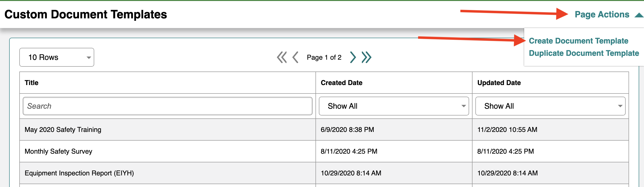644x187 pixels.
Task: Focus the Title search field
Action: pos(167,106)
